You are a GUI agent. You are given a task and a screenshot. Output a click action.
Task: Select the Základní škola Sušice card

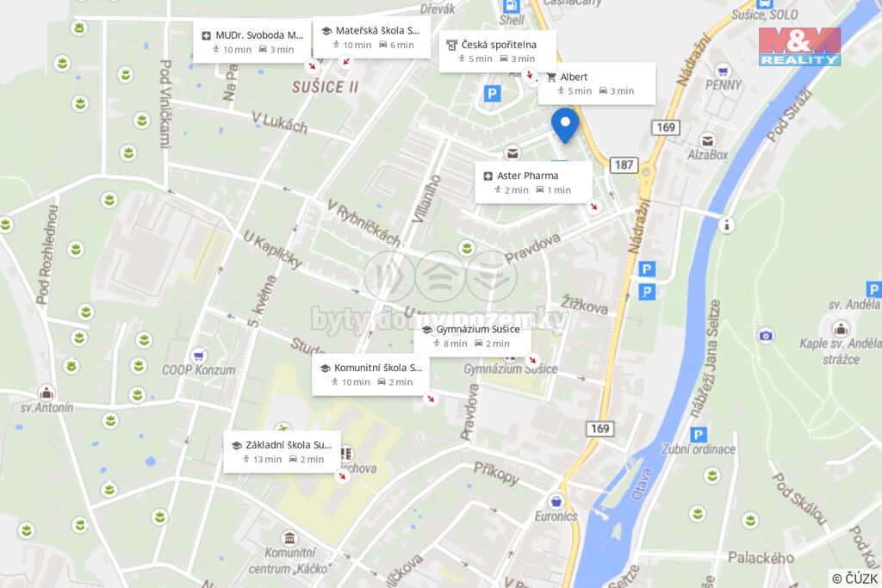282,452
